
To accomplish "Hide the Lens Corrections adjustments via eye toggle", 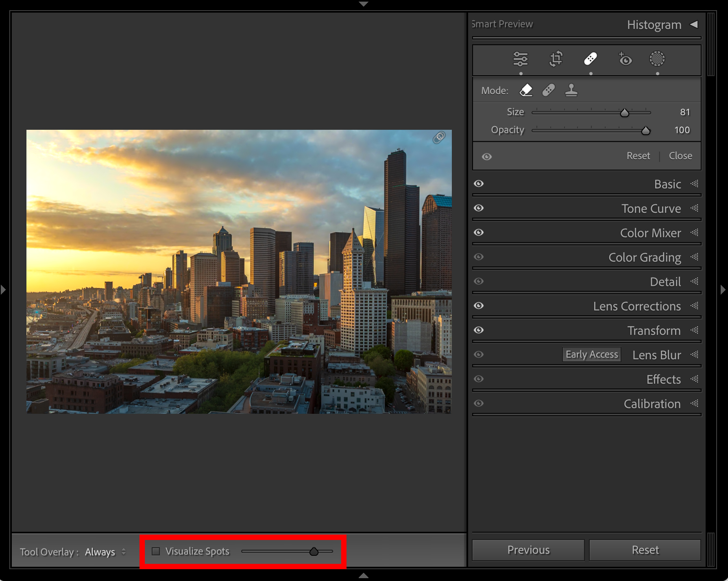I will point(479,306).
